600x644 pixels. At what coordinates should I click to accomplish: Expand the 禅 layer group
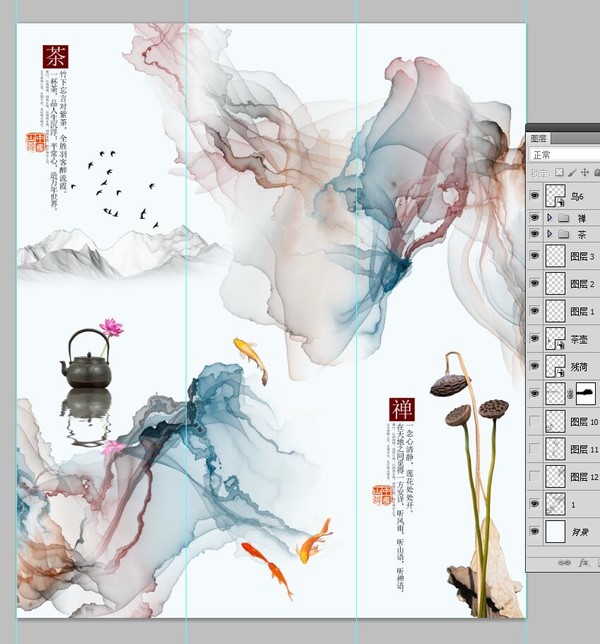tap(549, 218)
